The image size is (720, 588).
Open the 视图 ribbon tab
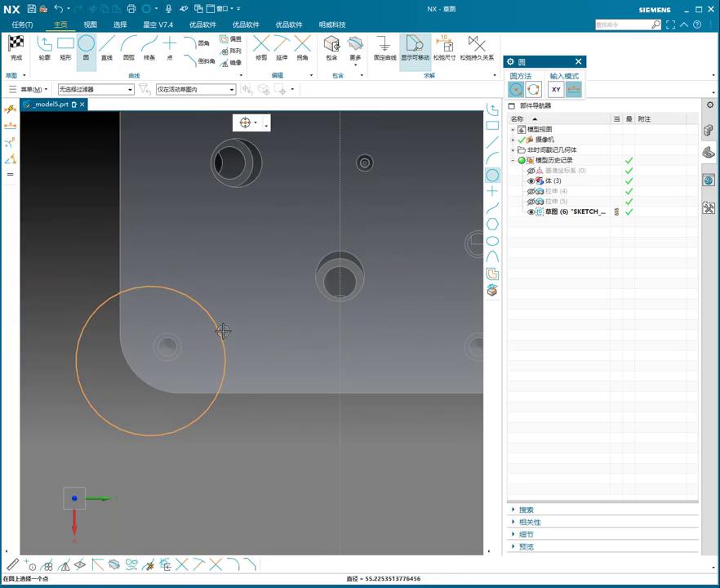[90, 24]
